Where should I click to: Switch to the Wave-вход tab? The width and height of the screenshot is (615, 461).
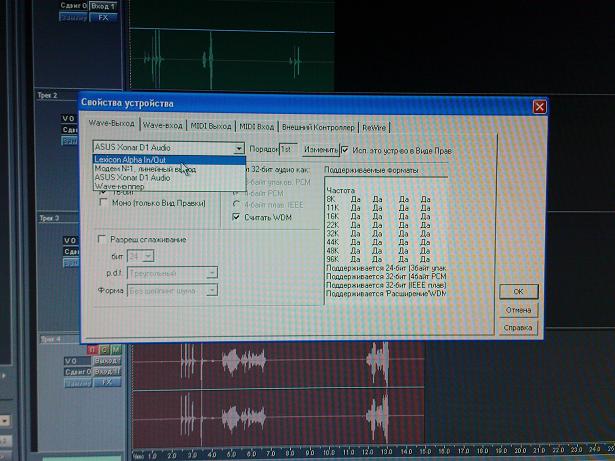point(162,127)
